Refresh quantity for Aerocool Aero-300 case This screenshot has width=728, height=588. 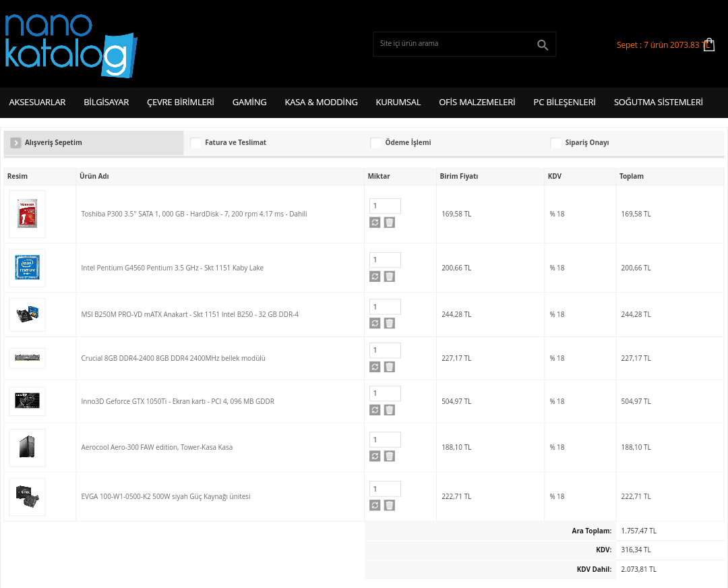(x=375, y=456)
